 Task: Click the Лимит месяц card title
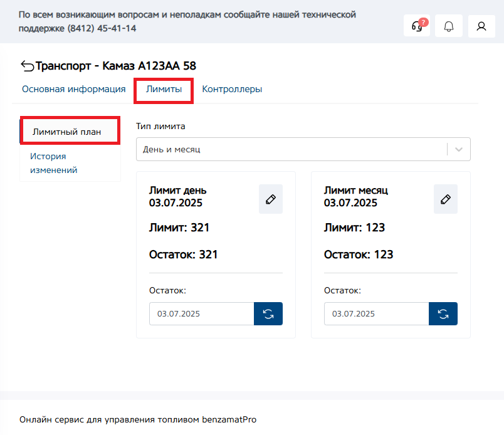(356, 191)
